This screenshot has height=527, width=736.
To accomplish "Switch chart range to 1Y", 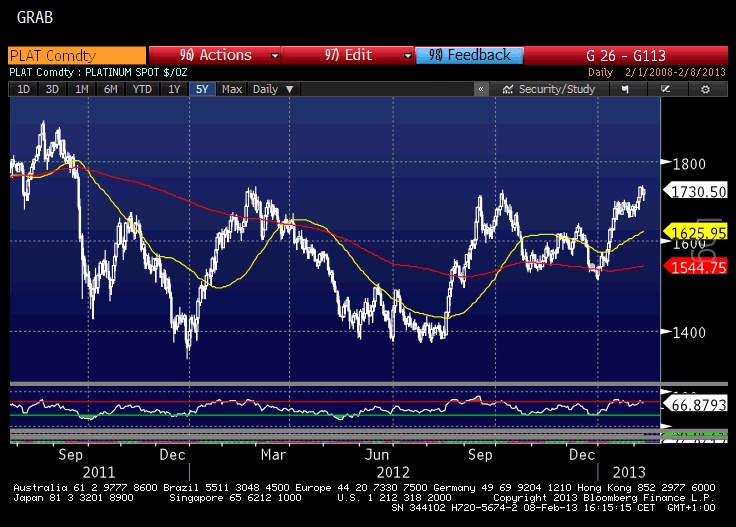I will coord(174,89).
